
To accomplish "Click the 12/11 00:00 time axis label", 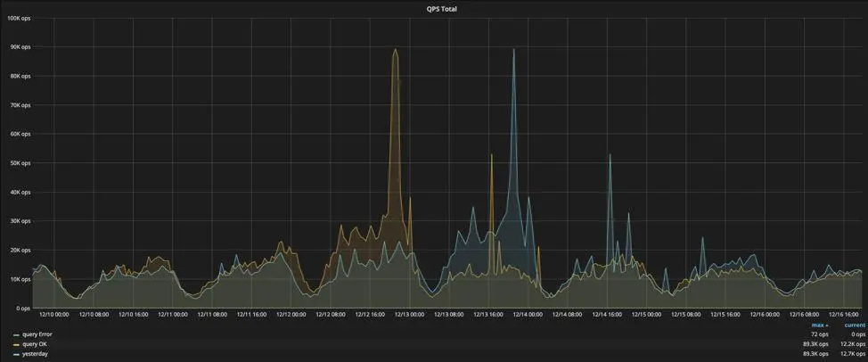I will (x=173, y=315).
